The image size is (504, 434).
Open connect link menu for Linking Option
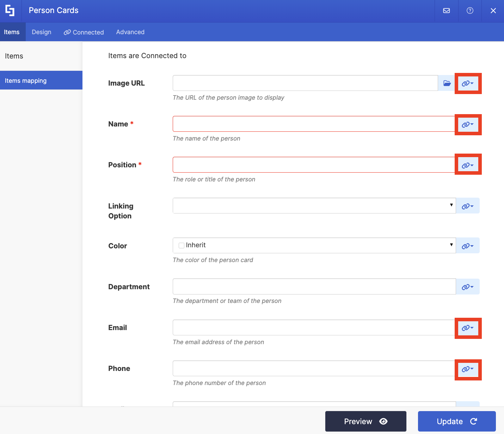tap(468, 206)
